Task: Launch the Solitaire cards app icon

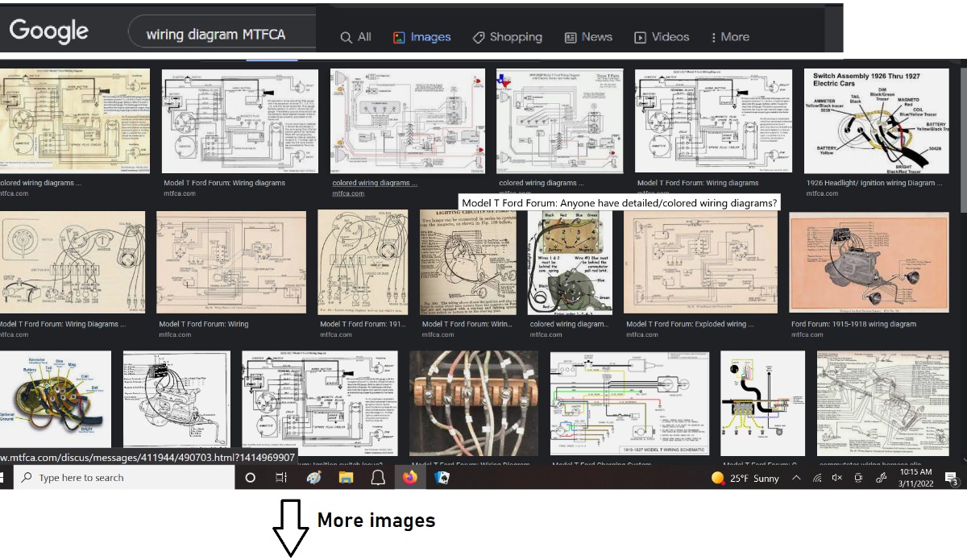Action: pos(442,478)
